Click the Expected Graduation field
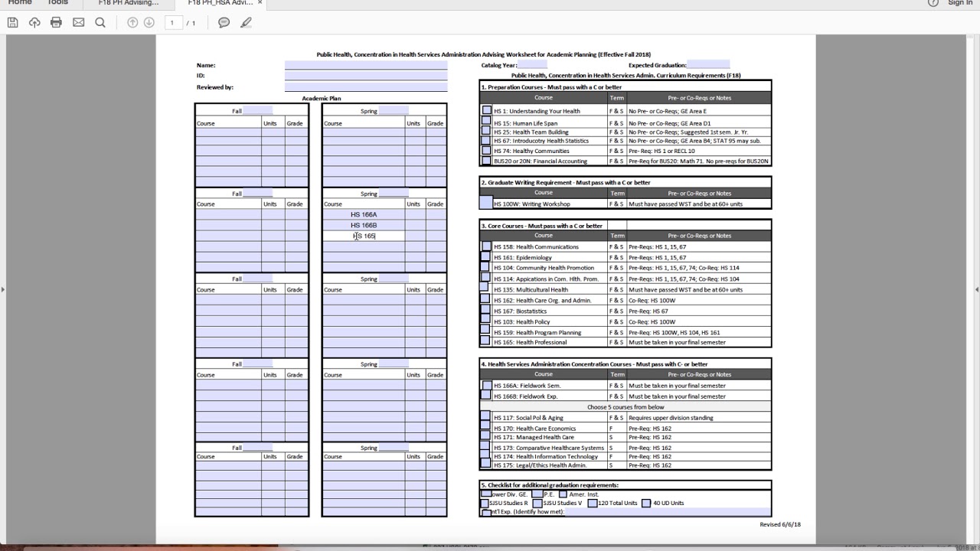Viewport: 980px width, 551px height. coord(708,65)
